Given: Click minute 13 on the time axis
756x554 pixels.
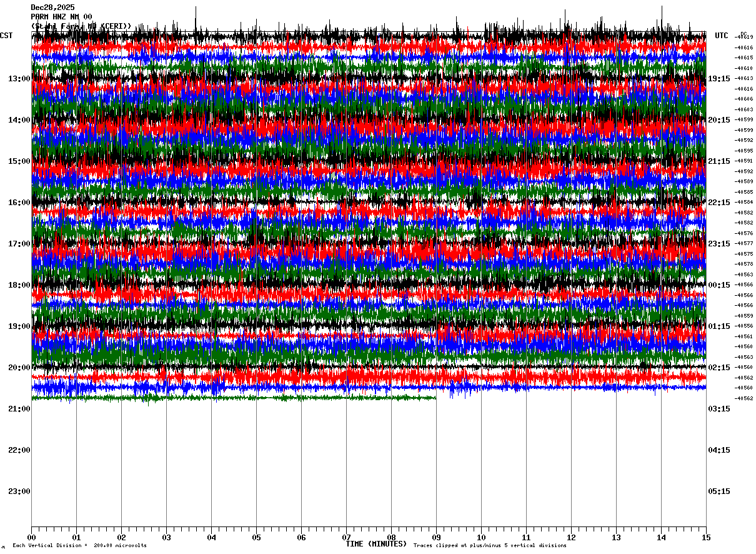Looking at the screenshot, I should coord(616,537).
